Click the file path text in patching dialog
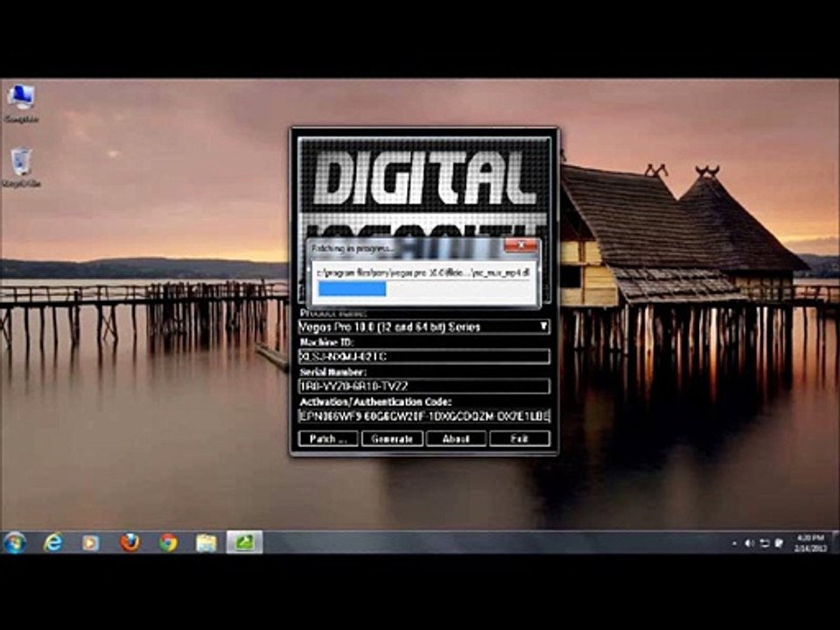The image size is (840, 630). 423,273
